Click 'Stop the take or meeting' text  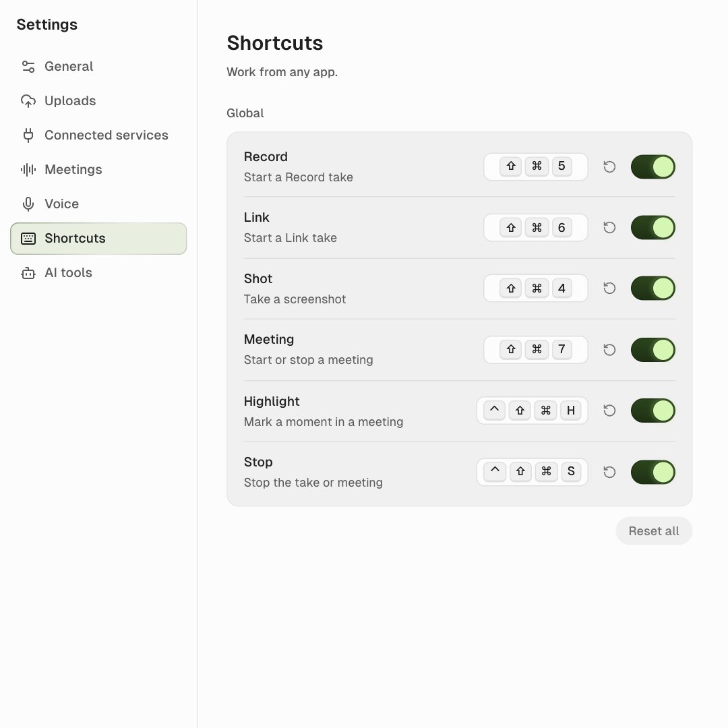click(x=313, y=483)
